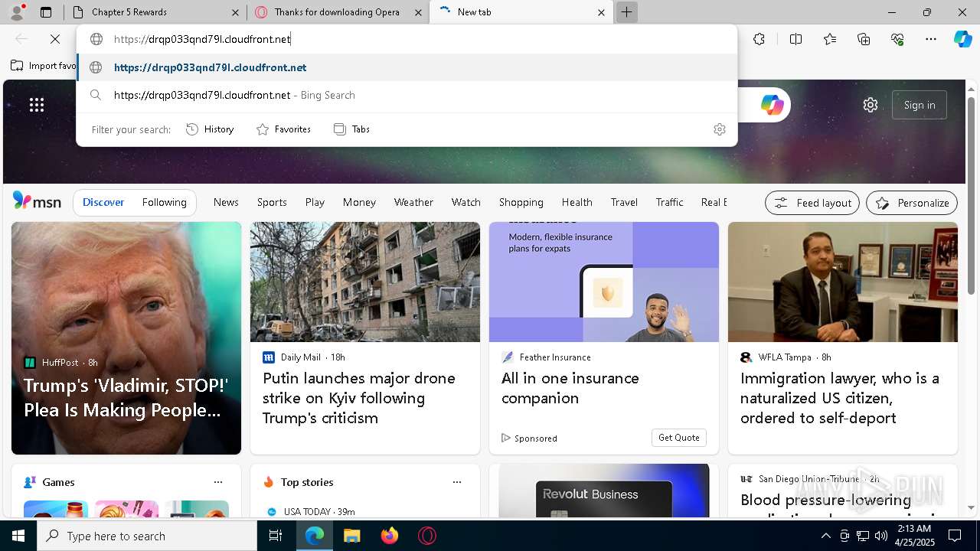Screen dimensions: 980x551
Task: Open Task View on the taskbar
Action: tap(276, 536)
